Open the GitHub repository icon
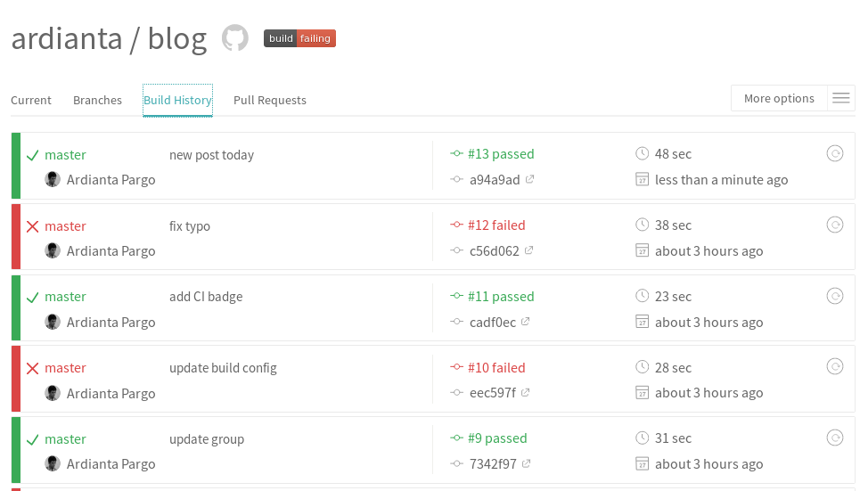Screen dimensions: 868x491 coord(234,38)
